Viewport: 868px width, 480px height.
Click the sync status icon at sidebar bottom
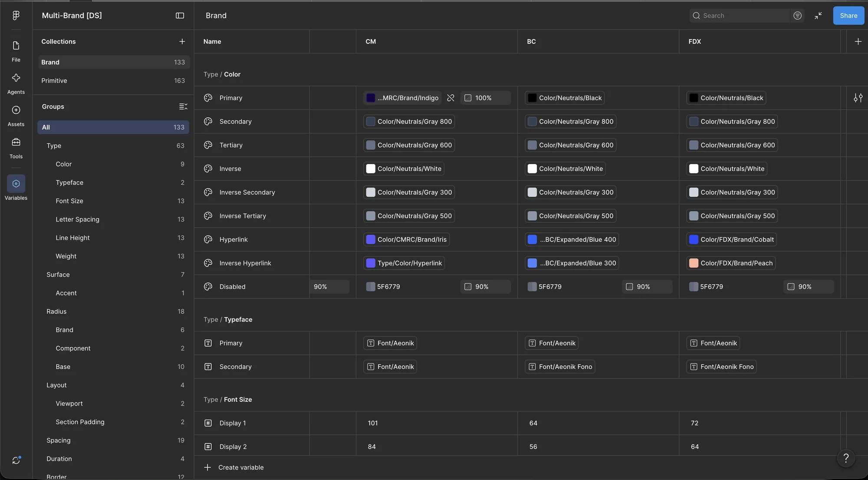coord(16,460)
